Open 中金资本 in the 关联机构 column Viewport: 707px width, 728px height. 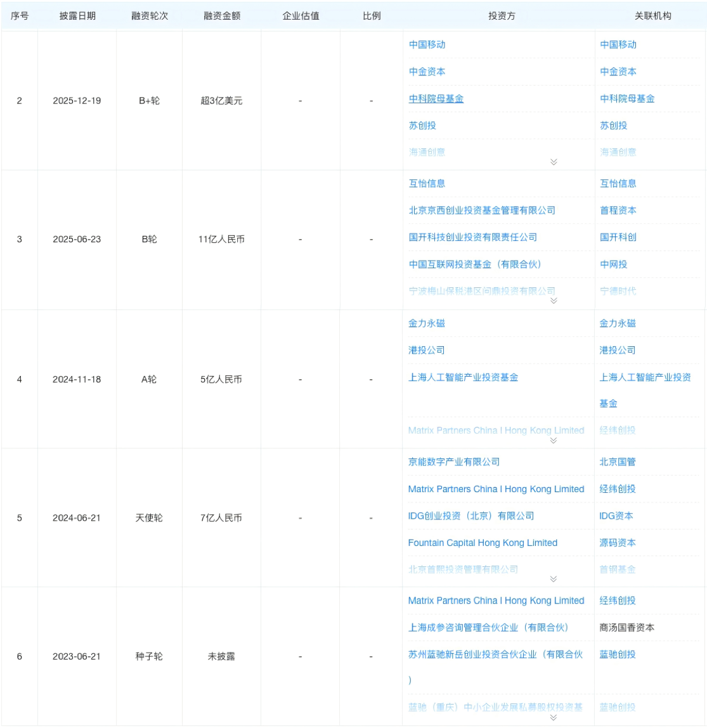point(618,72)
